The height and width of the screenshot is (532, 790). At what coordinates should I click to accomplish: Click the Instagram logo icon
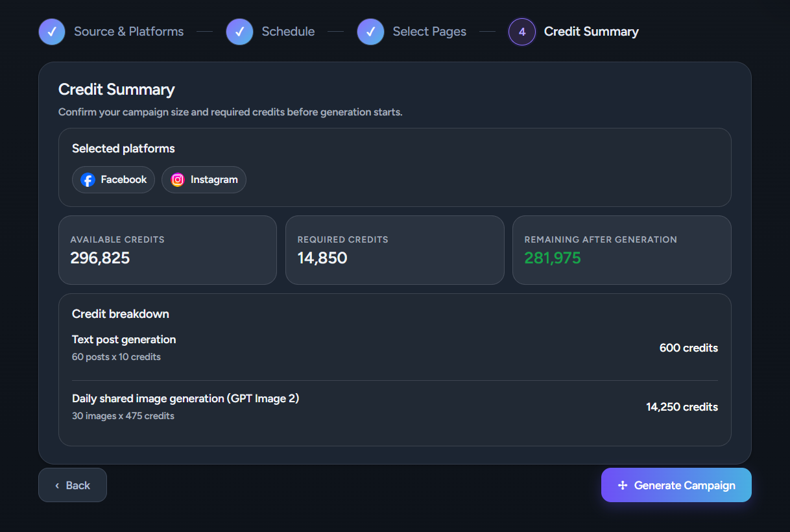point(178,180)
